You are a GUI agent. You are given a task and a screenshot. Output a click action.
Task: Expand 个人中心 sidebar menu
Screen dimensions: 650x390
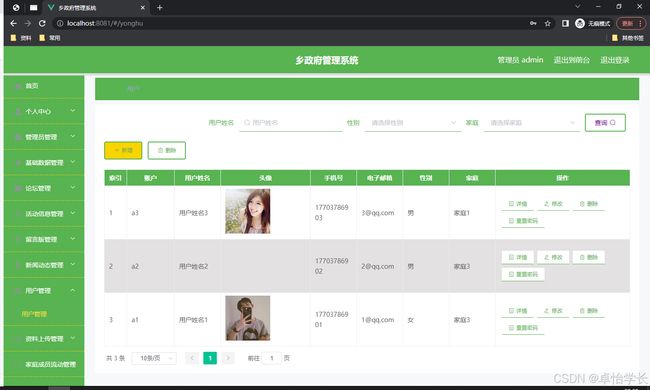pos(44,111)
